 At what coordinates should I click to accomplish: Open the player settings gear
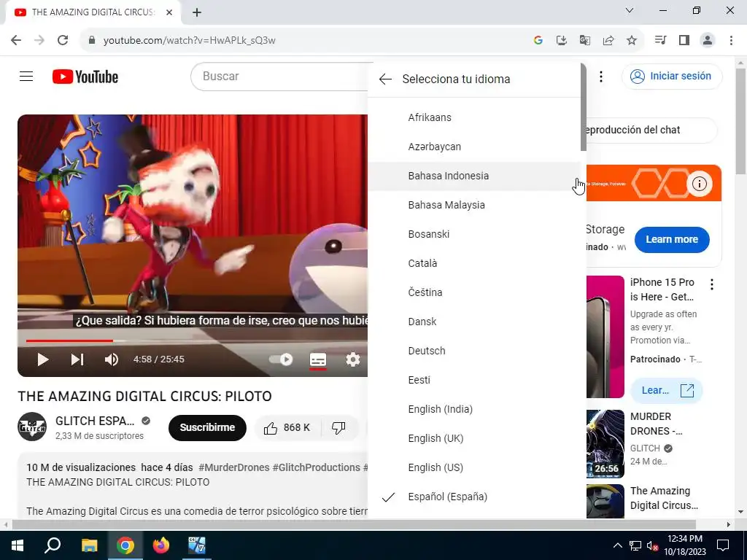click(x=352, y=359)
